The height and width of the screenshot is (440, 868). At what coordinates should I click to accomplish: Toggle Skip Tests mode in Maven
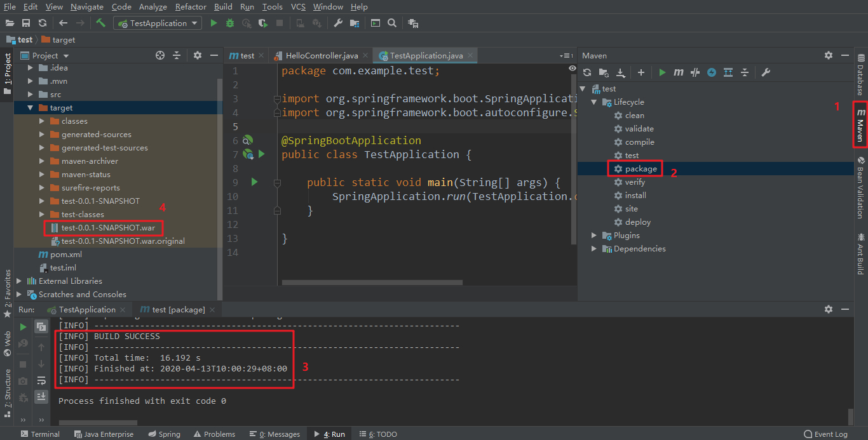[712, 72]
